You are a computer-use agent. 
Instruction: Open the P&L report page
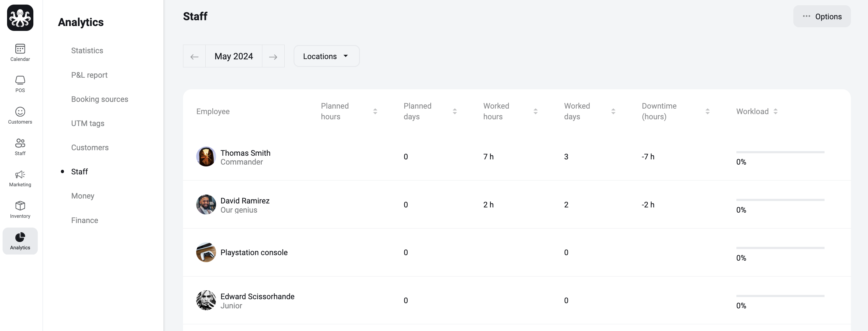pyautogui.click(x=89, y=75)
